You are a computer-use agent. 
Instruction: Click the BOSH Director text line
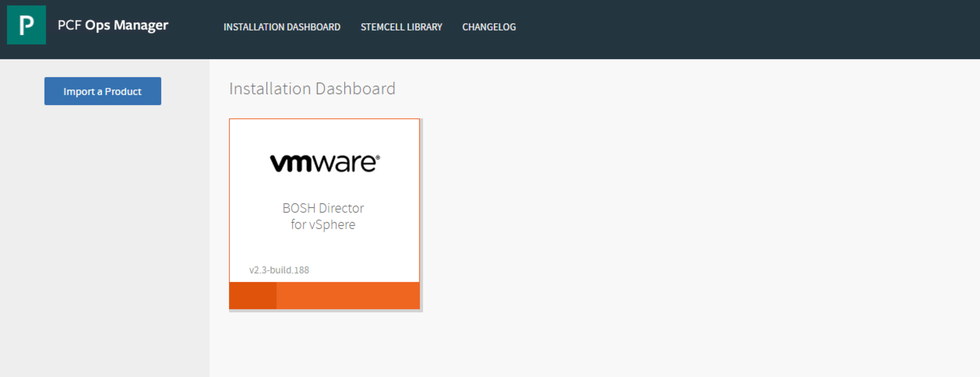pos(323,208)
